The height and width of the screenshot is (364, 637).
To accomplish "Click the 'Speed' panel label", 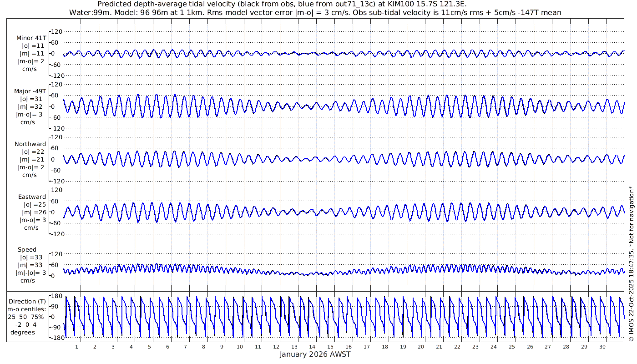I will [27, 250].
